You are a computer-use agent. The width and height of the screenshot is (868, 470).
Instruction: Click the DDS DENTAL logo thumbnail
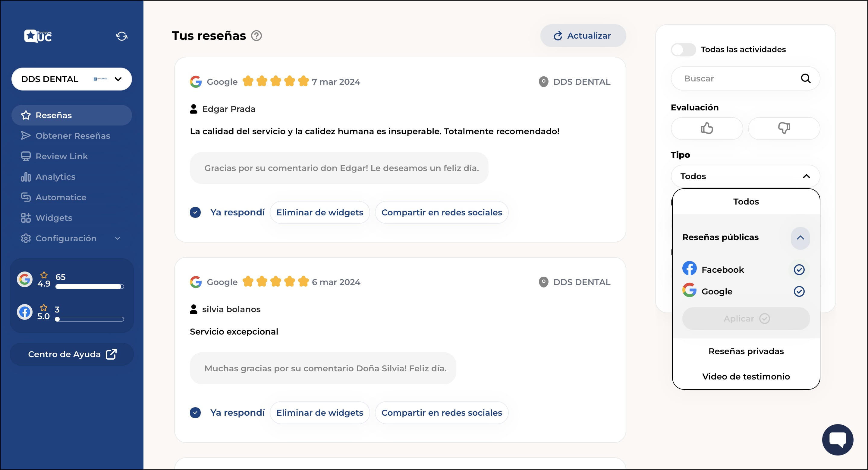tap(100, 79)
